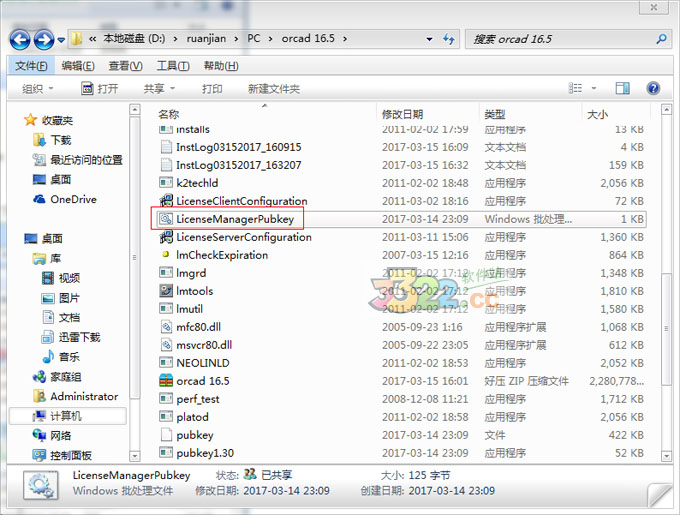Click the lmgrd application icon

click(166, 273)
